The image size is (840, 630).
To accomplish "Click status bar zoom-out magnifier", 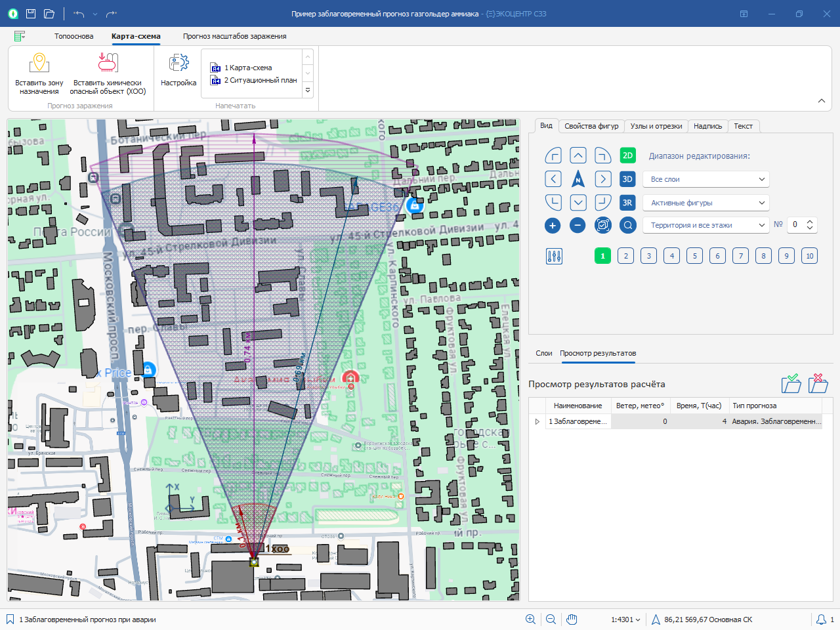I will pos(551,619).
